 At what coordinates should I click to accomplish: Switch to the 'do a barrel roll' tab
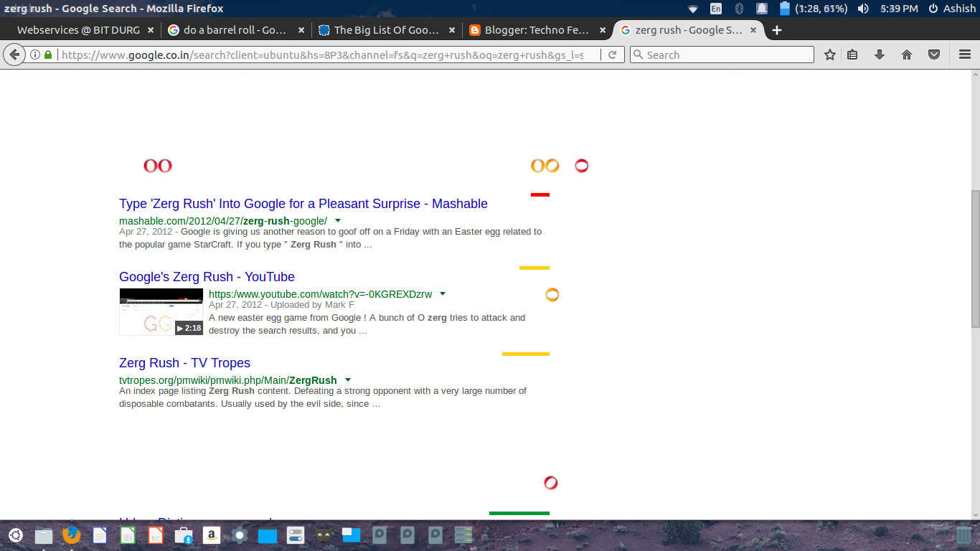235,30
